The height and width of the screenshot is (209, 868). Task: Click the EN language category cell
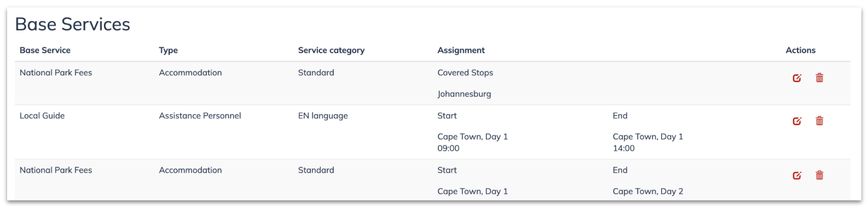pyautogui.click(x=323, y=116)
